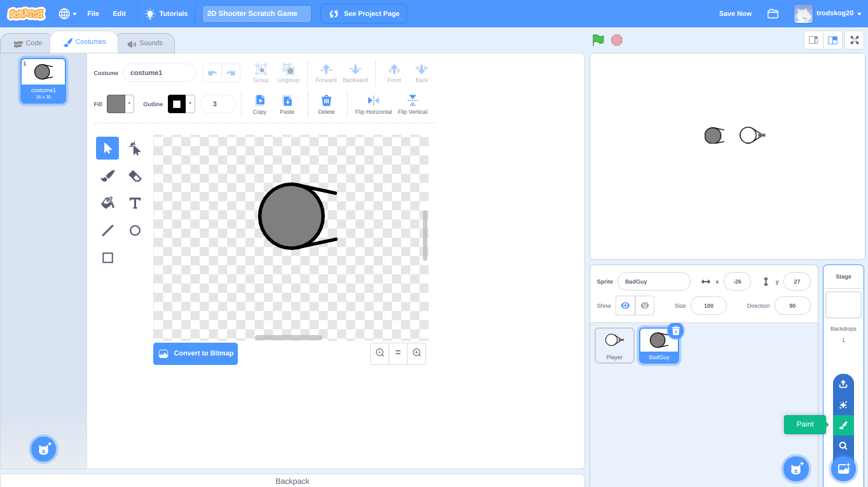The image size is (868, 487).
Task: Start the project with the green flag
Action: click(598, 39)
